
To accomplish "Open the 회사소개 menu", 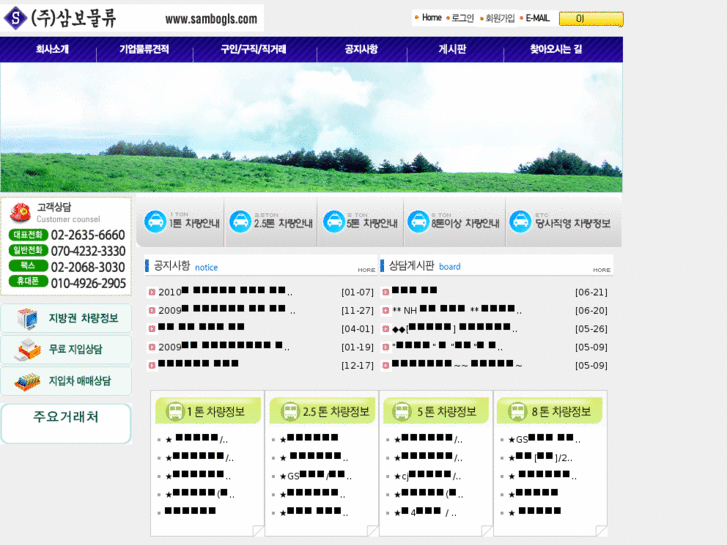I will click(52, 49).
